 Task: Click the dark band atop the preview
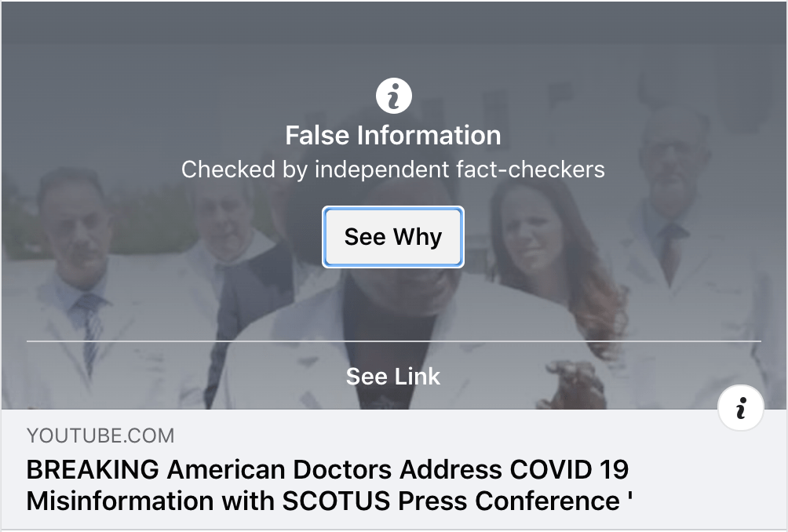[x=393, y=23]
